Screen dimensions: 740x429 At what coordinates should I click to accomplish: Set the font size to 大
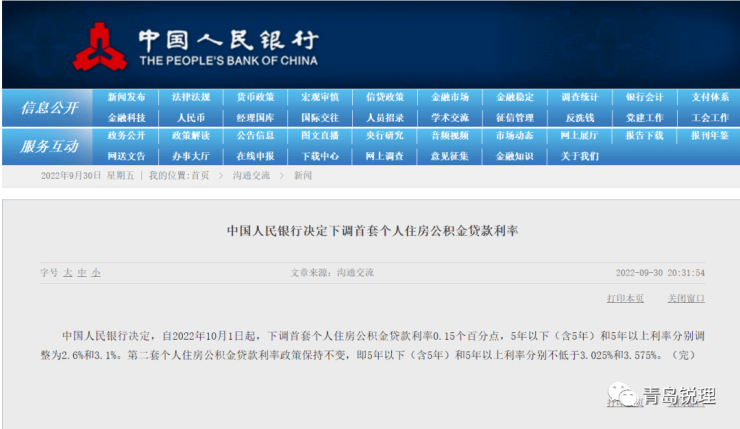click(68, 272)
